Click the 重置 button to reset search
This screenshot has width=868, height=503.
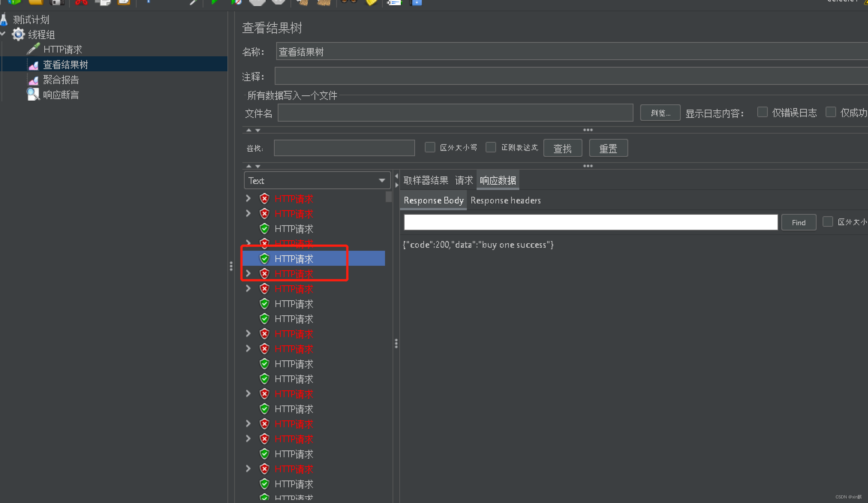(608, 148)
